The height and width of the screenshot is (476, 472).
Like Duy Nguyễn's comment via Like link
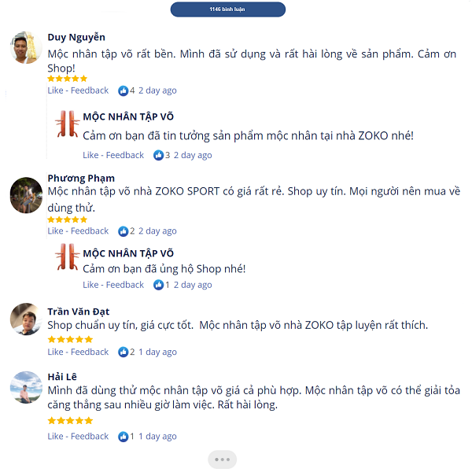[55, 90]
